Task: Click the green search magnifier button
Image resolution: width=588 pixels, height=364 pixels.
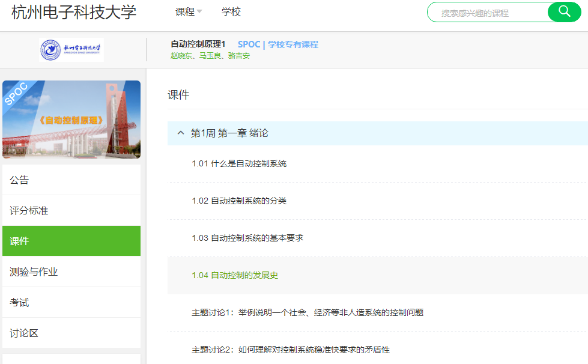Action: point(564,12)
